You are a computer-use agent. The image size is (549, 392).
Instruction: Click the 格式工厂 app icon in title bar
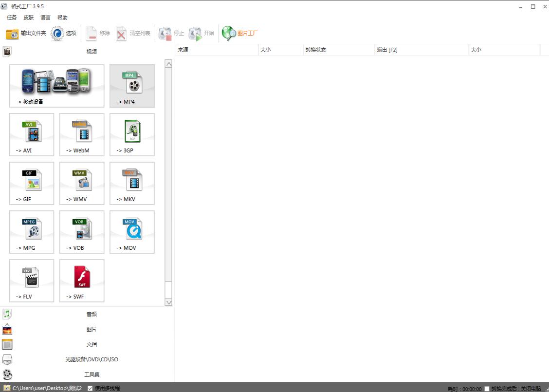4,6
